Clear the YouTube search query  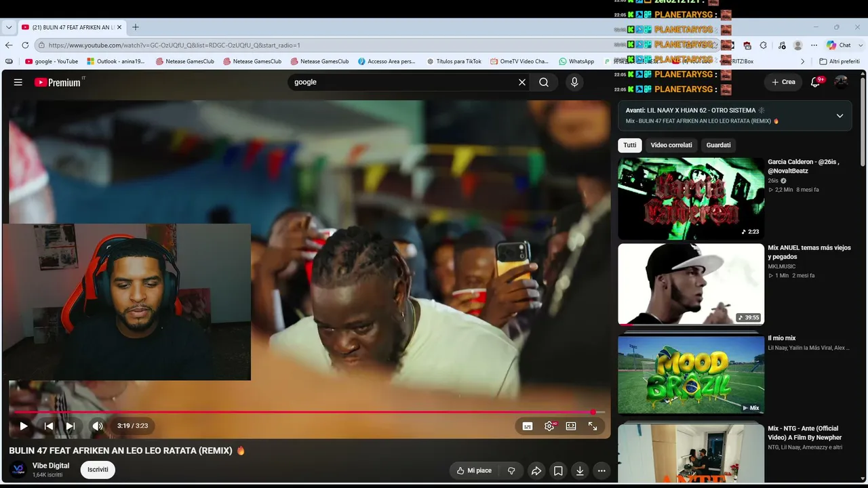[x=522, y=82]
